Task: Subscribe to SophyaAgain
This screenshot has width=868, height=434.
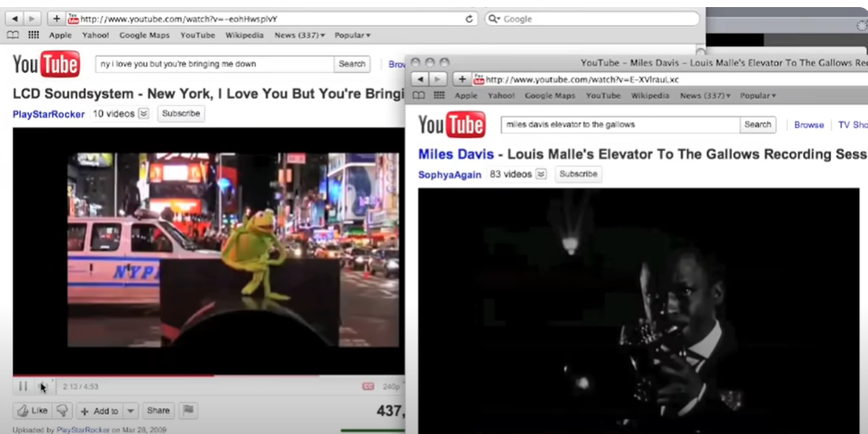Action: click(578, 174)
